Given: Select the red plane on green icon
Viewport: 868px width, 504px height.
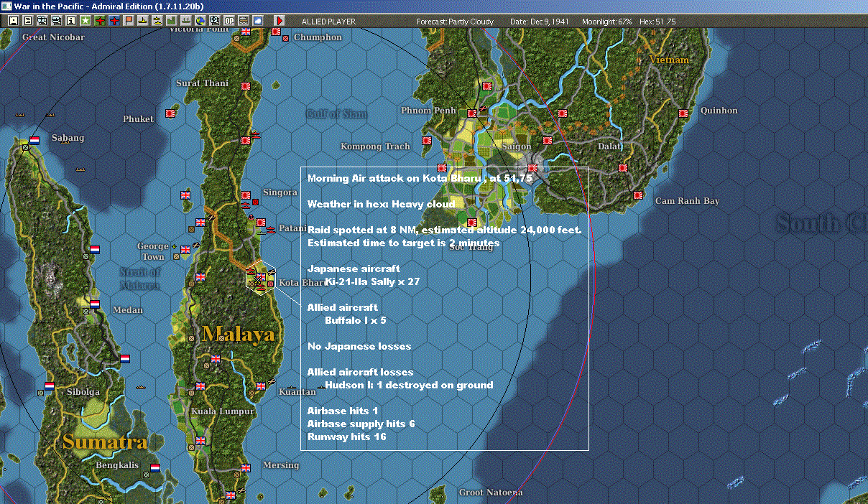Looking at the screenshot, I should pos(100,21).
